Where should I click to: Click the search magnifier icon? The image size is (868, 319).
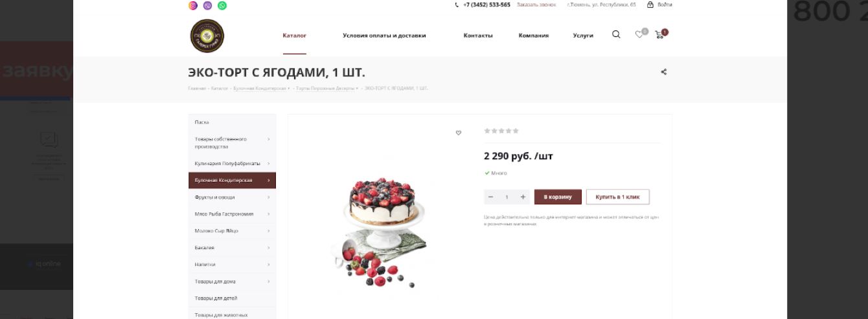(616, 34)
